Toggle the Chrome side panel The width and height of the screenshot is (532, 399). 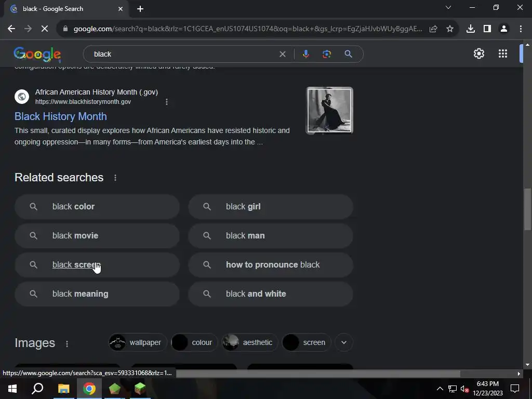pos(487,29)
